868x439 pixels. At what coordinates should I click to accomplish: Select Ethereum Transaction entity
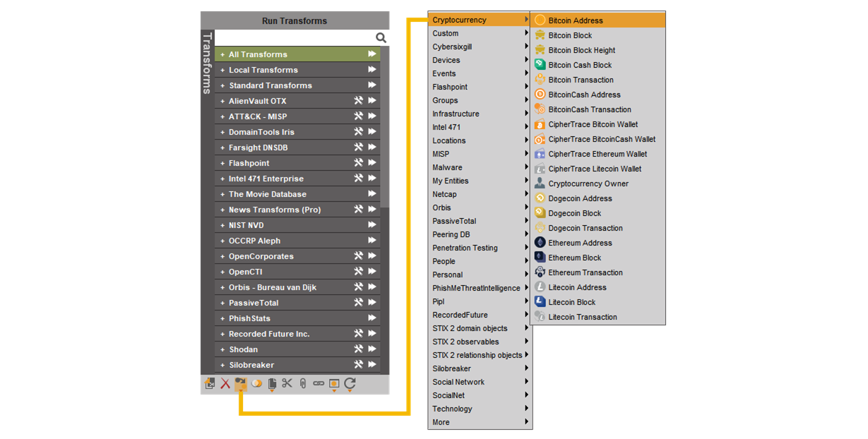(x=598, y=272)
